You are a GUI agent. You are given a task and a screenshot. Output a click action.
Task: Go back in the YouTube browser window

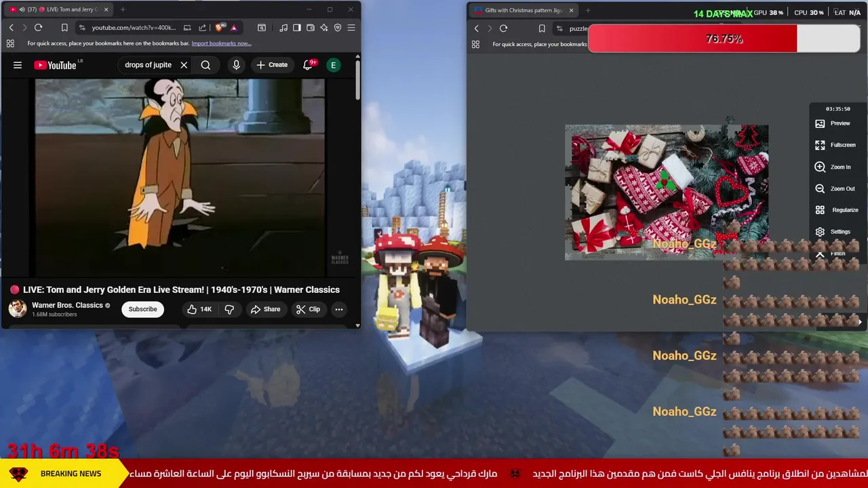point(11,28)
